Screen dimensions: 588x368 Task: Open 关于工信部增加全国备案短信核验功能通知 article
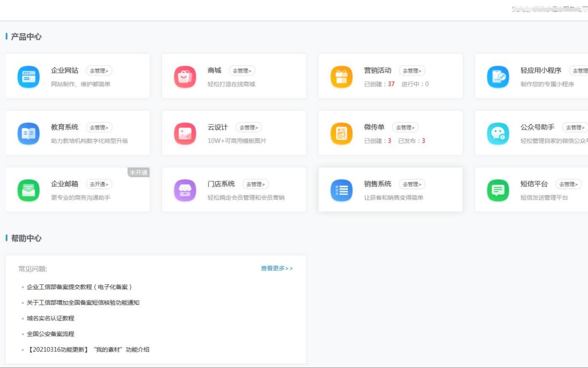[83, 303]
